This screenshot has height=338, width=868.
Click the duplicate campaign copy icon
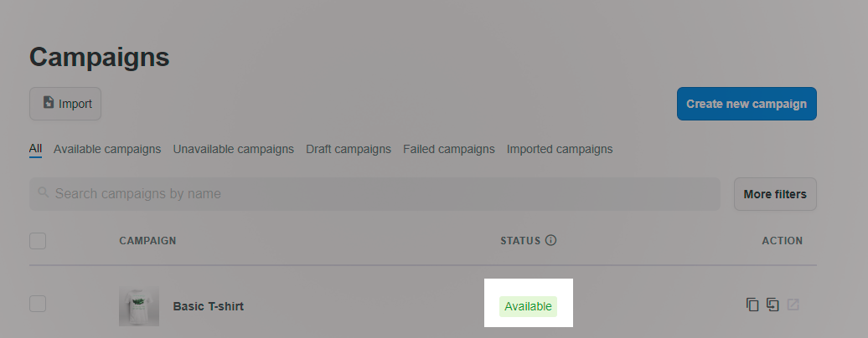pyautogui.click(x=752, y=305)
